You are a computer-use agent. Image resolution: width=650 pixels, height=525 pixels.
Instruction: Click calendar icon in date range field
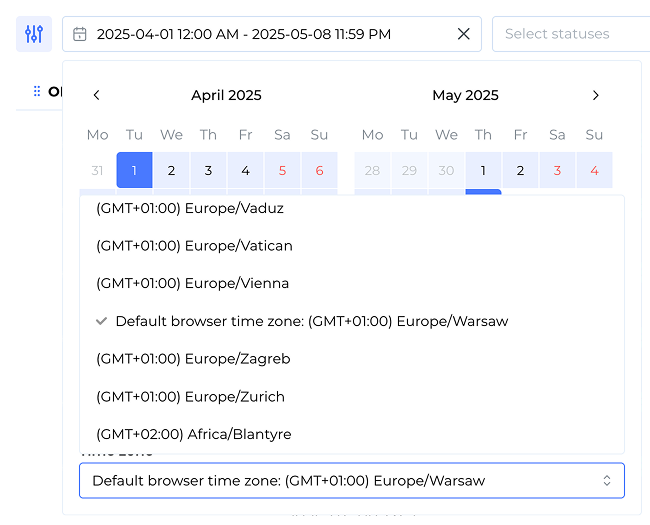pyautogui.click(x=80, y=34)
